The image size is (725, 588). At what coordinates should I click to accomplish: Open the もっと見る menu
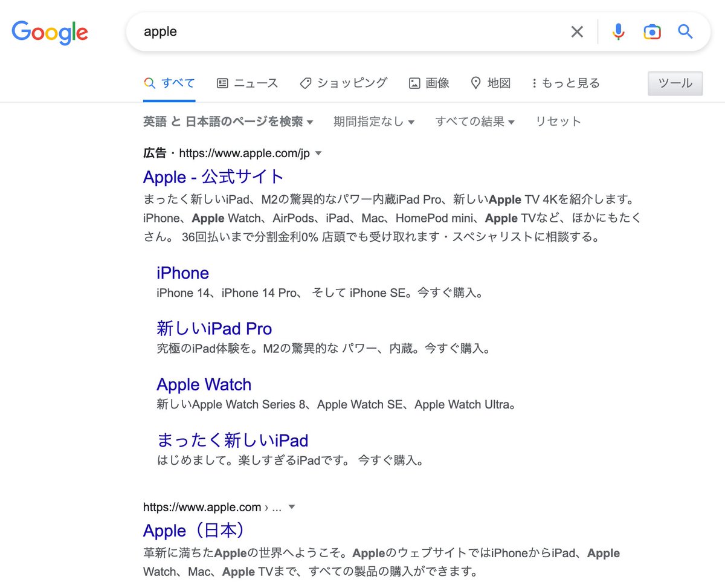(565, 83)
